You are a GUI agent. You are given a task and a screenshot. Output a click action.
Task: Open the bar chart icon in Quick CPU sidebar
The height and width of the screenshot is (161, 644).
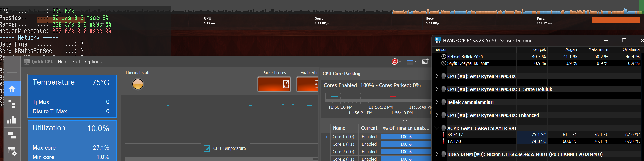pyautogui.click(x=12, y=119)
